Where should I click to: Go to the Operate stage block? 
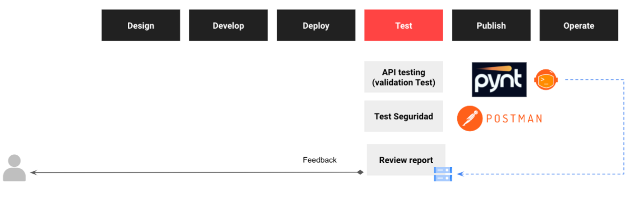(579, 25)
